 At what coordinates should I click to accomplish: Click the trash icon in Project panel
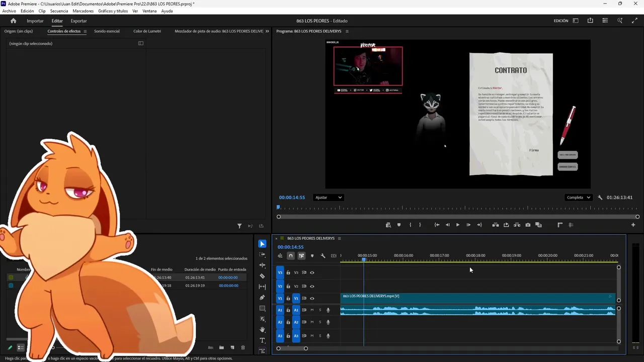tap(243, 347)
